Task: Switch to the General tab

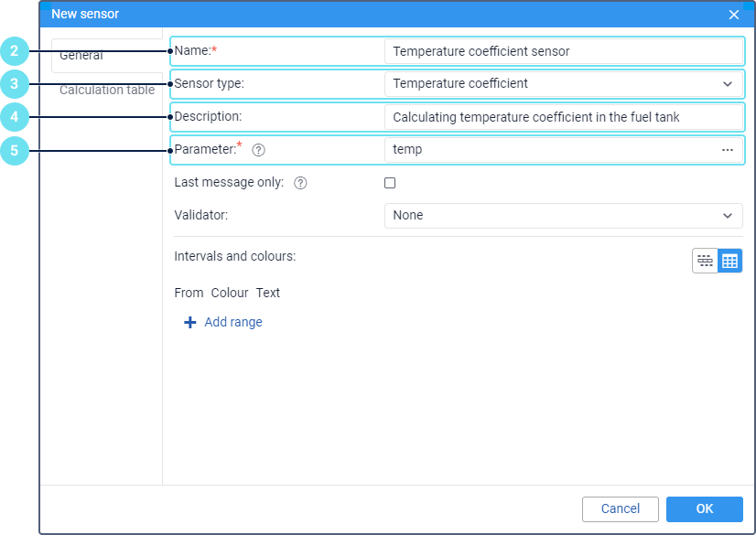Action: pyautogui.click(x=107, y=56)
